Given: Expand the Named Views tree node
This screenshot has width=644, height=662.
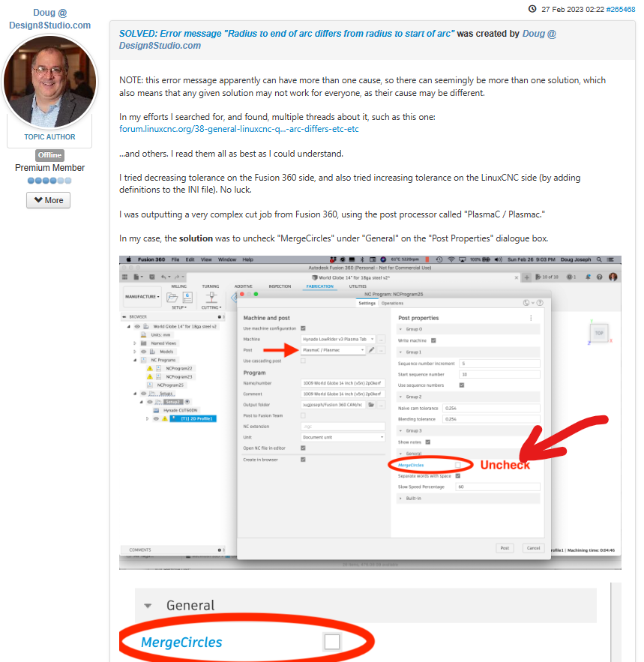Looking at the screenshot, I should click(135, 343).
